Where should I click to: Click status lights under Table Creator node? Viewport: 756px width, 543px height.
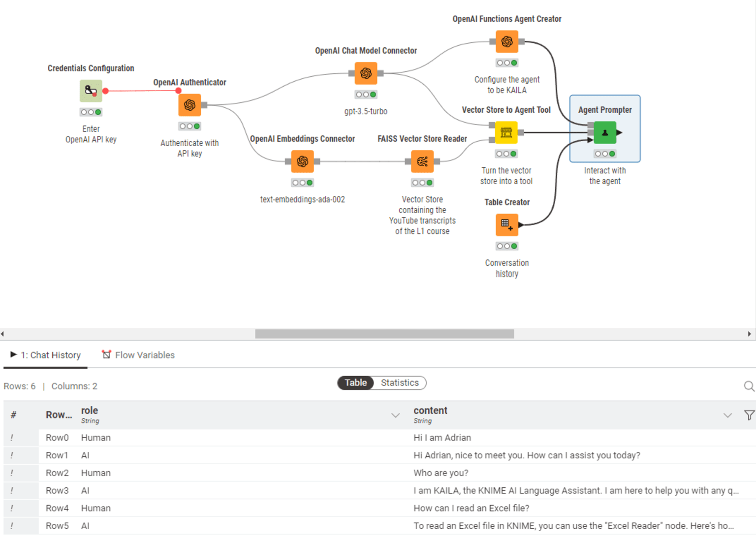click(506, 246)
